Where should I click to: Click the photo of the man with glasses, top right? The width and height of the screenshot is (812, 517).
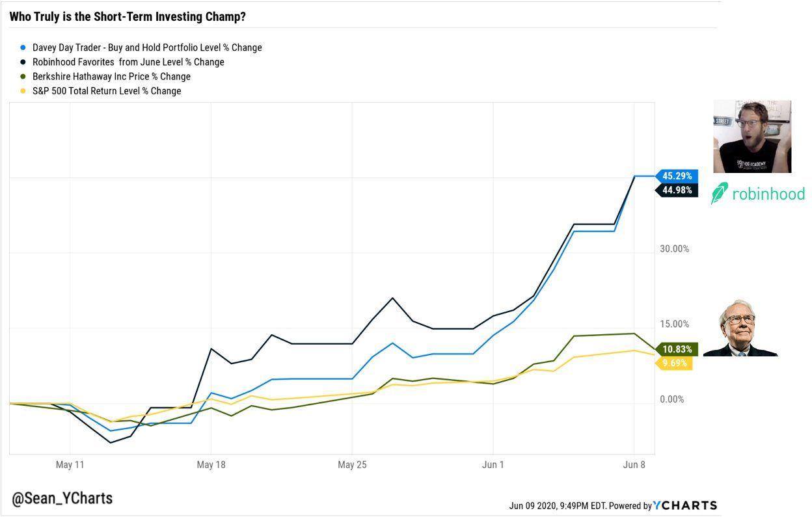pos(751,137)
